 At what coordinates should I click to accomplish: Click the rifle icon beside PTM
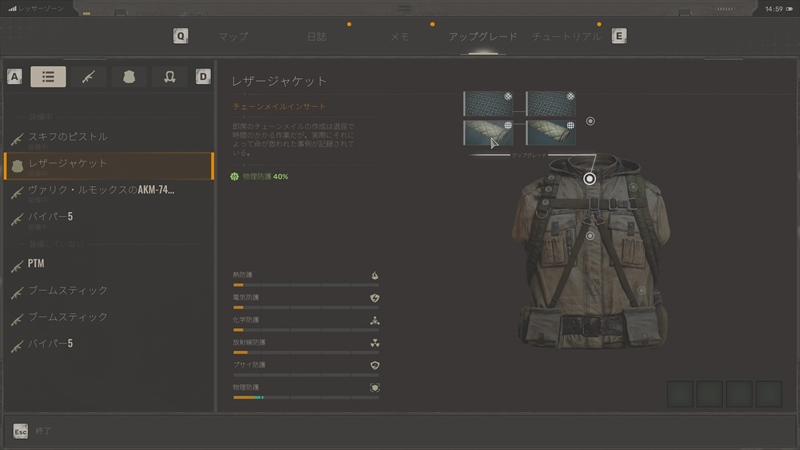tap(17, 265)
